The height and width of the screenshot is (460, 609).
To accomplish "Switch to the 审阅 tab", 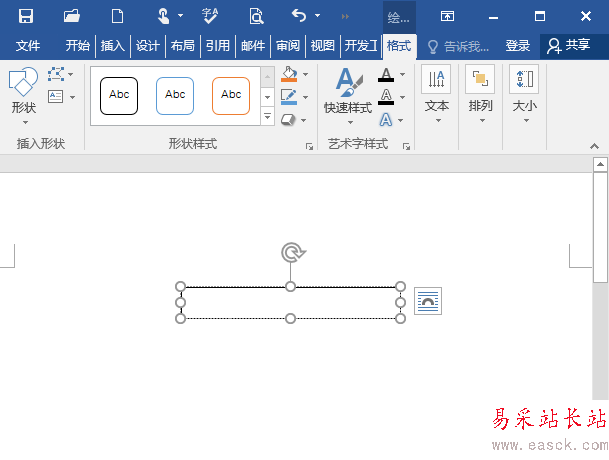I will click(x=288, y=46).
